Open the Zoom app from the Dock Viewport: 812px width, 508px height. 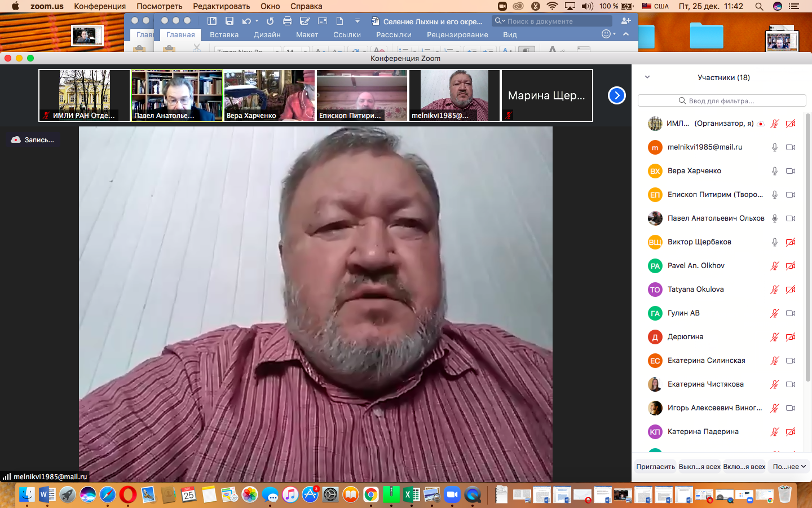tap(452, 495)
